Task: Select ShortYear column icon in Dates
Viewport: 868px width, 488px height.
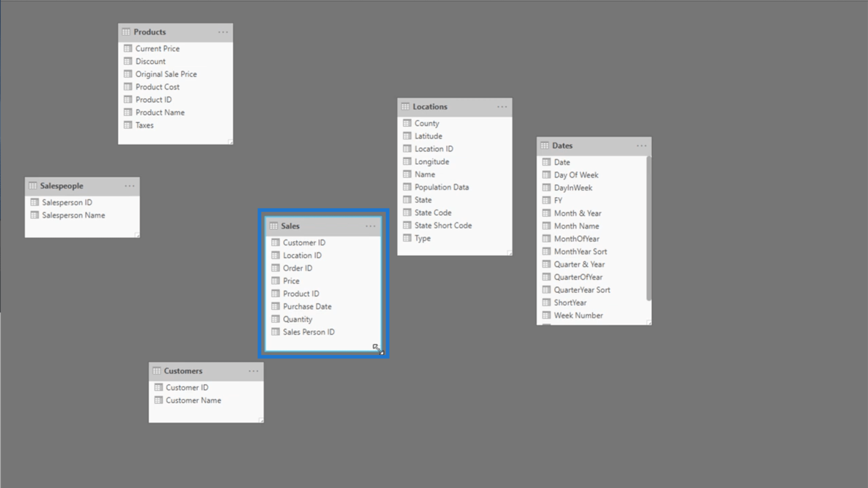Action: [547, 303]
